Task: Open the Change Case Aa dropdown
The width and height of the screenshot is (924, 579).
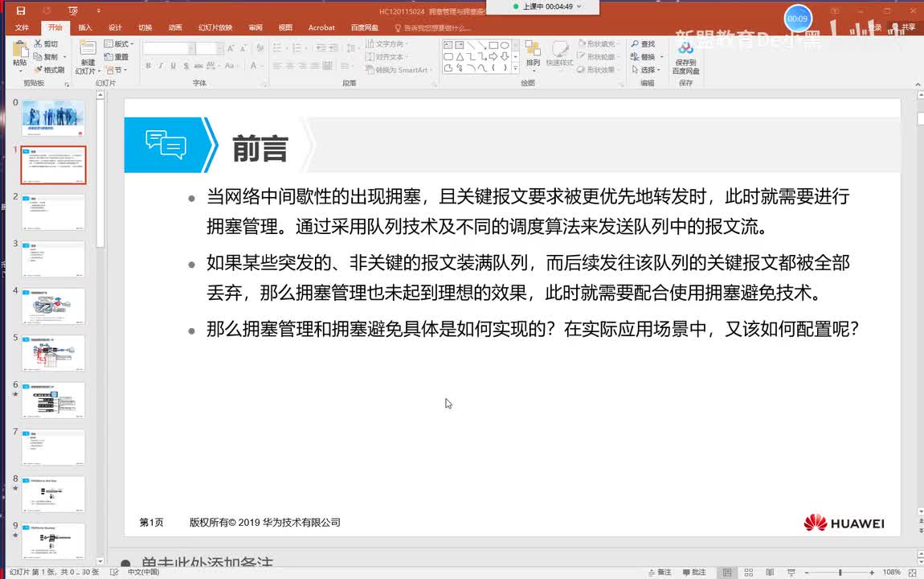Action: (x=231, y=65)
